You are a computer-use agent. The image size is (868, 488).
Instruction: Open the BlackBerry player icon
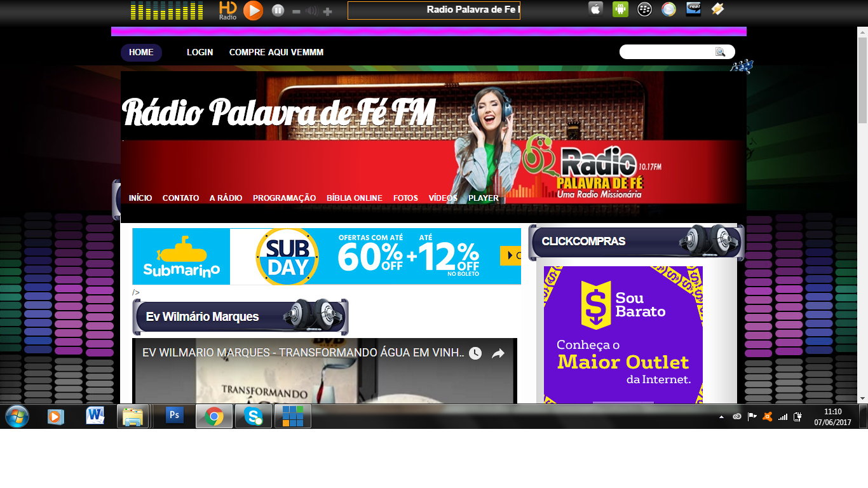pyautogui.click(x=644, y=9)
